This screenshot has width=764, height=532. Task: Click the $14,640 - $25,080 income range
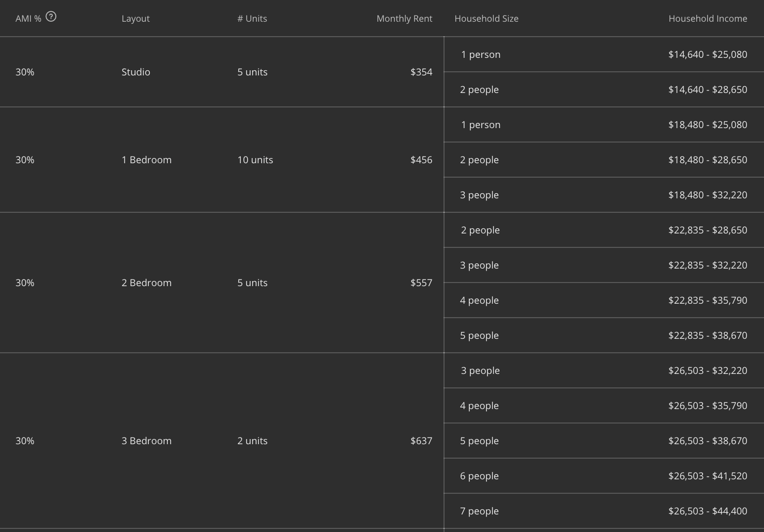(708, 55)
